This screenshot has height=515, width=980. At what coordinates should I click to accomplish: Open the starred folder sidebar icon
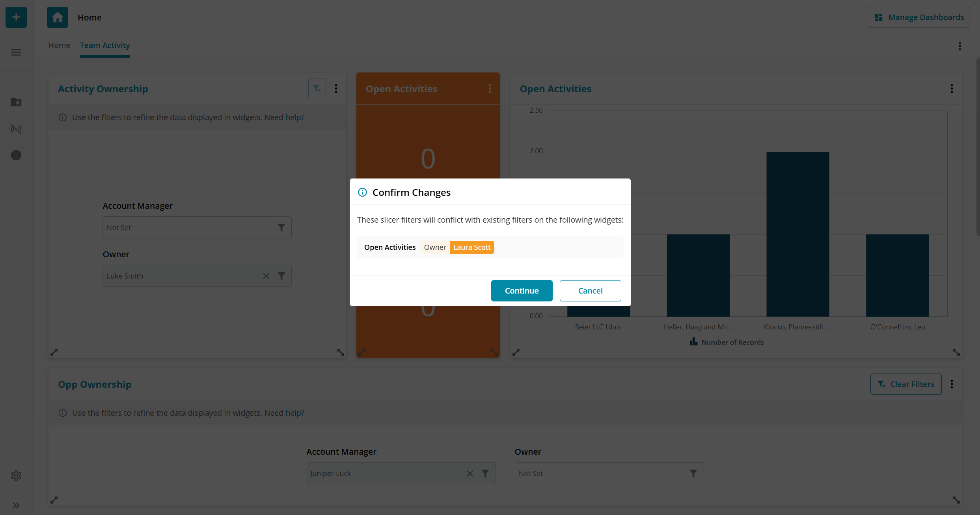[16, 102]
